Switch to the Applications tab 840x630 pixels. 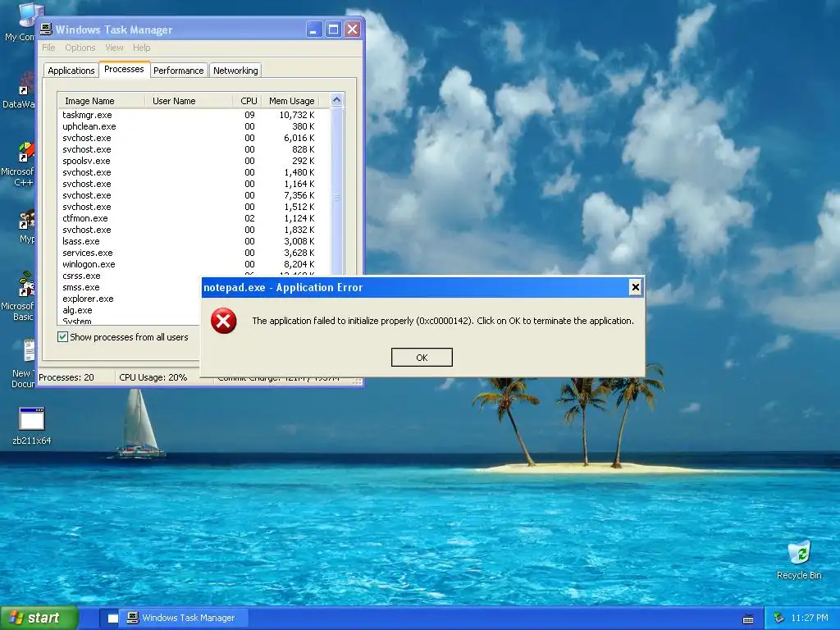[71, 71]
